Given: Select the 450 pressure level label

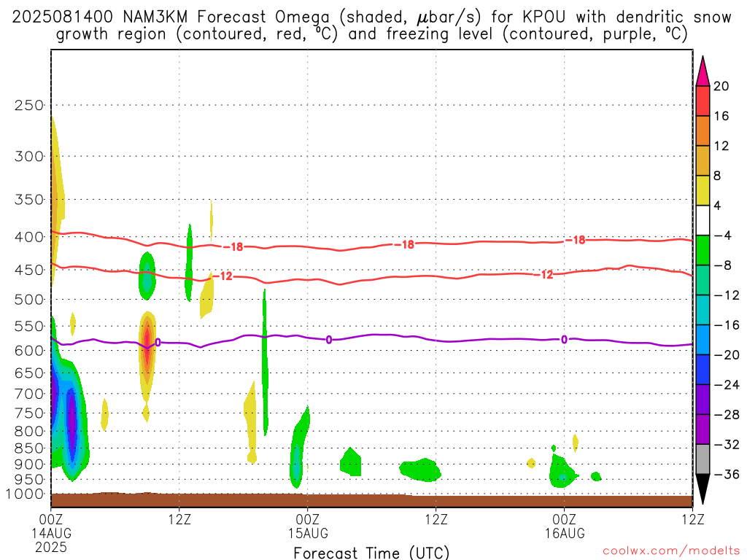Looking at the screenshot, I should pos(29,270).
